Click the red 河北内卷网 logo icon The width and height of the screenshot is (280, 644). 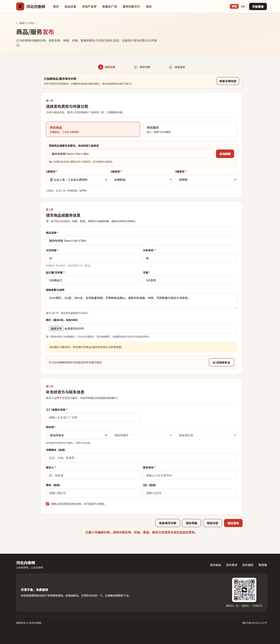click(x=20, y=6)
